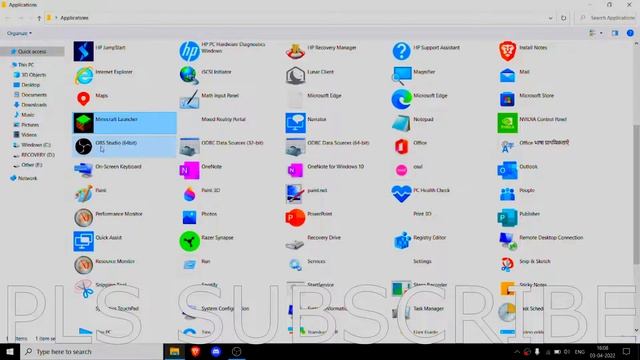Open 3D Objects in sidebar
The image size is (640, 360).
[x=33, y=75]
